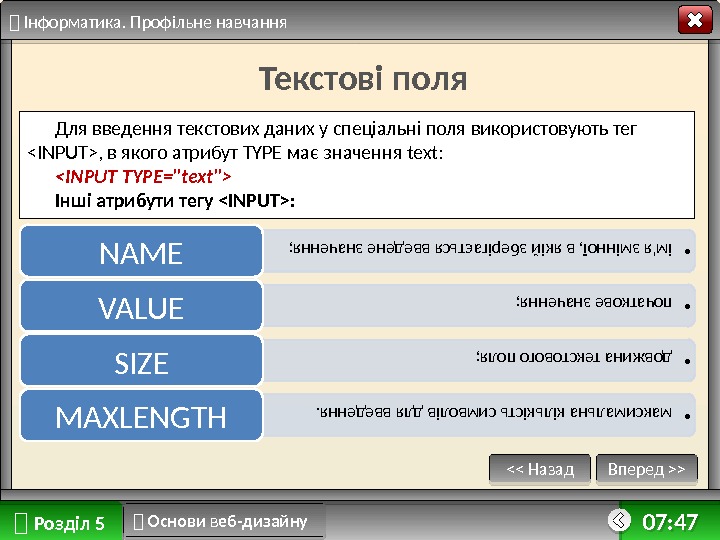Select the MAXLENGTH attribute block
The width and height of the screenshot is (720, 540).
click(141, 415)
